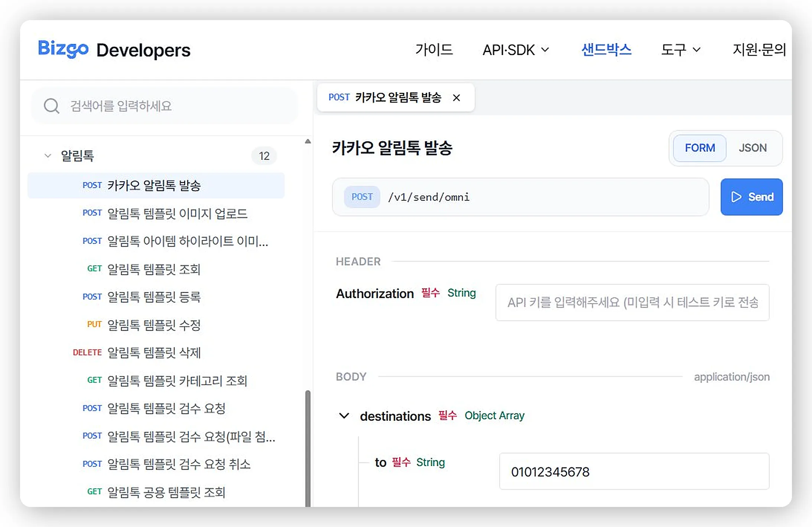
Task: Open GET 알림톡 템플릿 조회
Action: [x=156, y=269]
